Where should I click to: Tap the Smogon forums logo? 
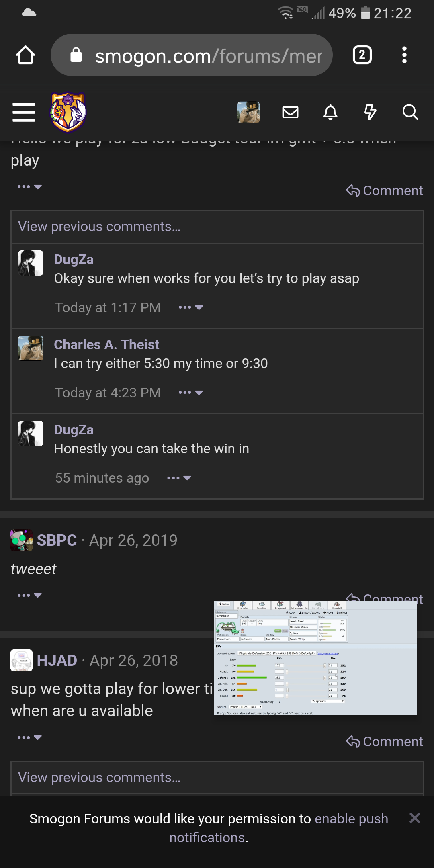[x=68, y=112]
